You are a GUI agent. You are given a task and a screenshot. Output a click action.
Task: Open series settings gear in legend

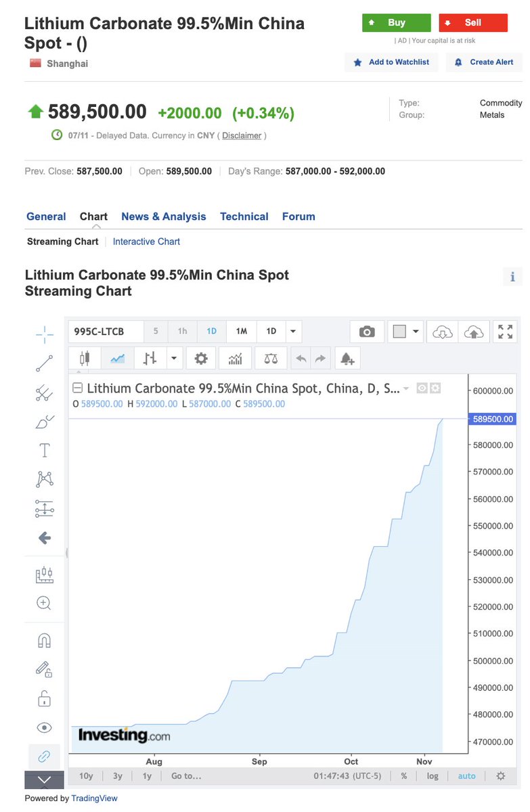(435, 388)
